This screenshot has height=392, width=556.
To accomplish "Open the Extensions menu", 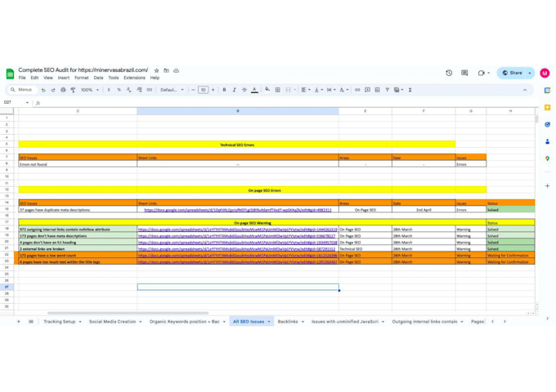I will coord(134,78).
